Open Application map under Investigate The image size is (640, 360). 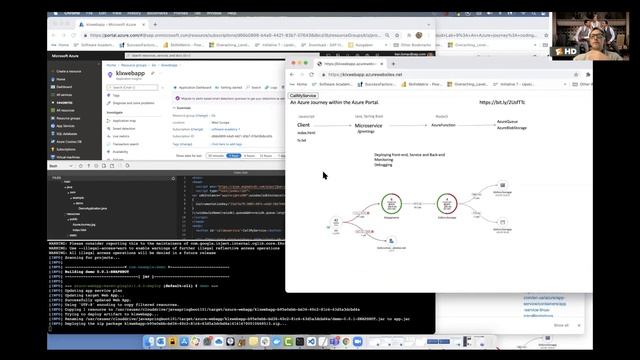(121, 121)
